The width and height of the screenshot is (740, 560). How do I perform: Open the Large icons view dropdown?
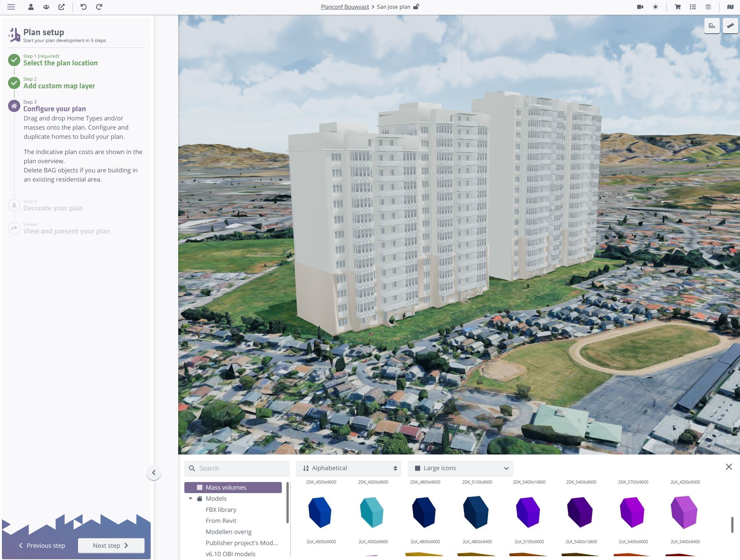[x=460, y=468]
